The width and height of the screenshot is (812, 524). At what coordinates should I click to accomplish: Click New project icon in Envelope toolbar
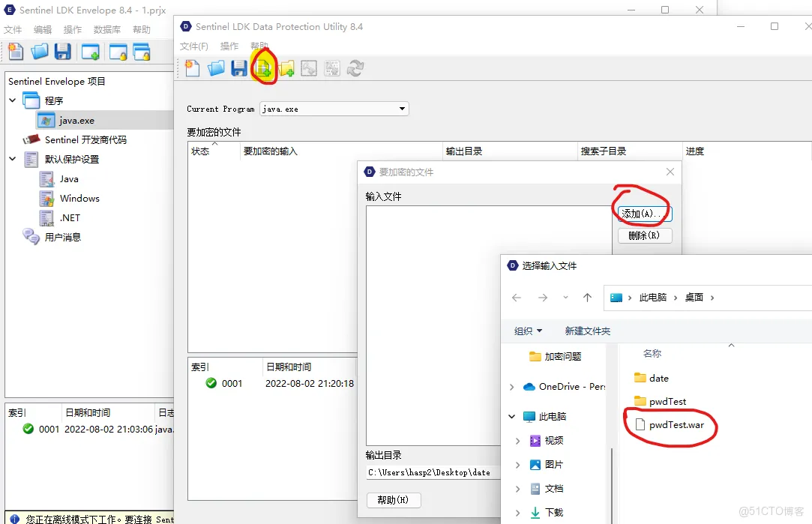[16, 52]
